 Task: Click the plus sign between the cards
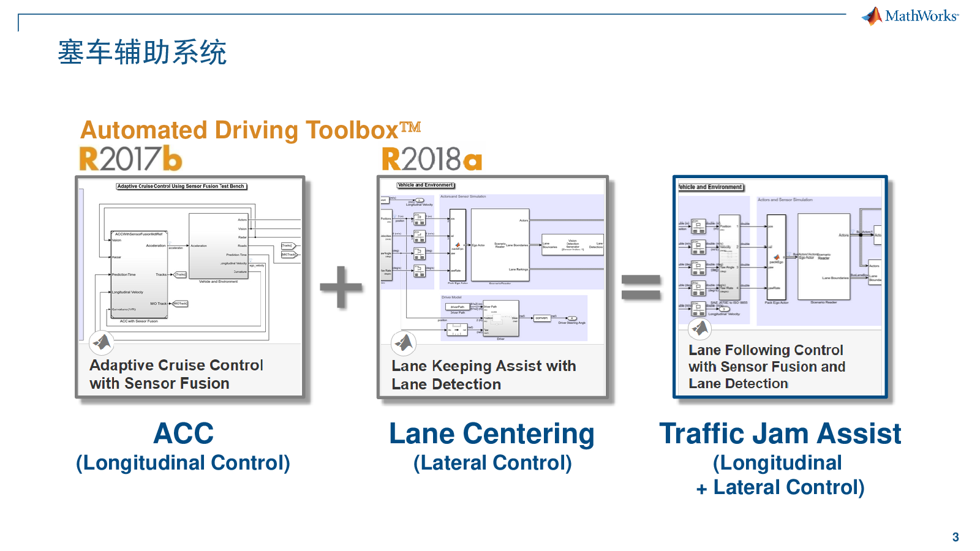(341, 287)
